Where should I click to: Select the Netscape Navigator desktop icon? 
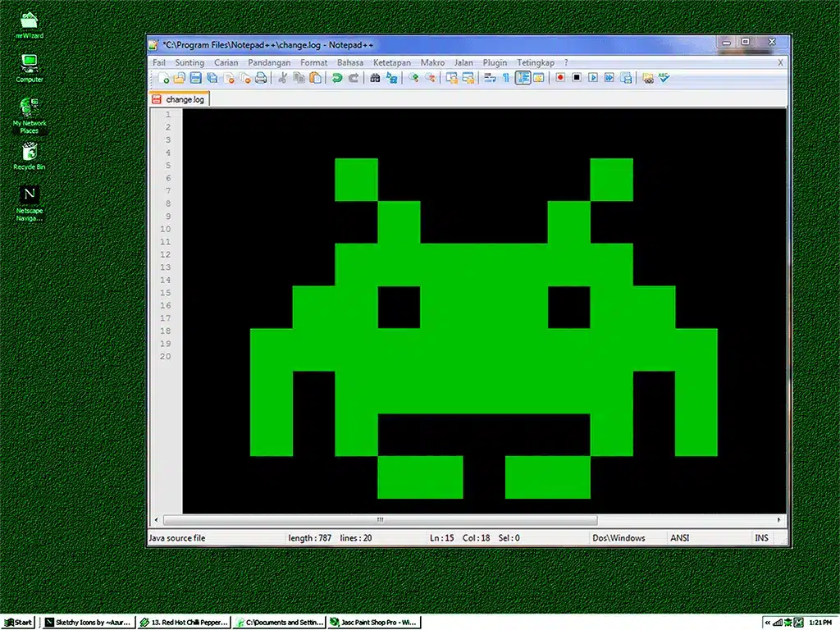(x=30, y=203)
